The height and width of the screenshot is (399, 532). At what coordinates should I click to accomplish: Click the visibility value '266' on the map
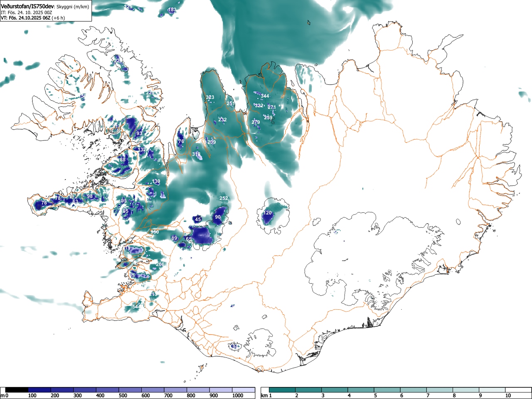[x=160, y=264]
